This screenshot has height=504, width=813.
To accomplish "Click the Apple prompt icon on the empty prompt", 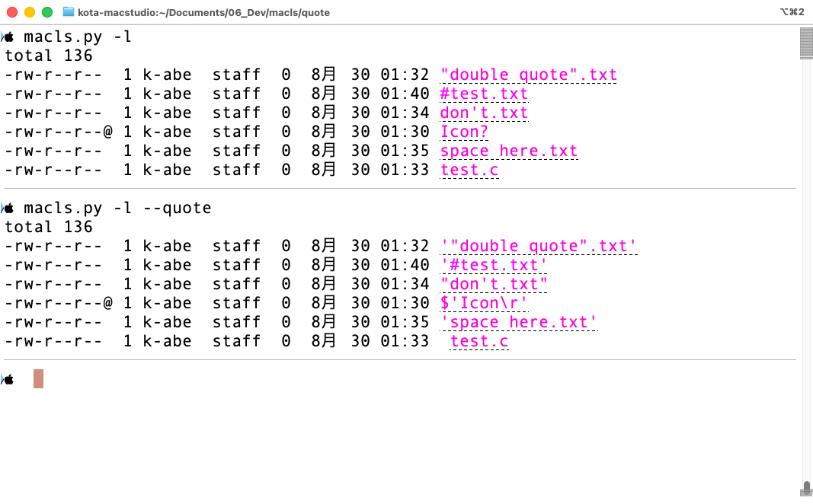I will tap(8, 380).
